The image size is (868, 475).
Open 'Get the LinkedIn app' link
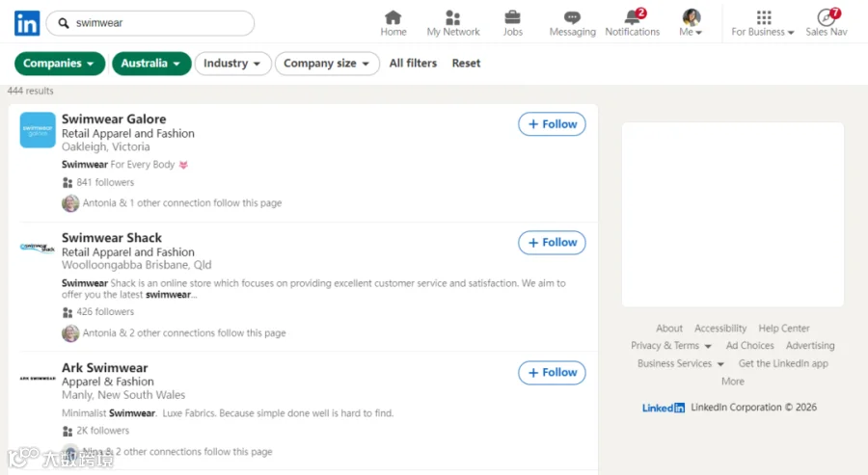coord(783,364)
